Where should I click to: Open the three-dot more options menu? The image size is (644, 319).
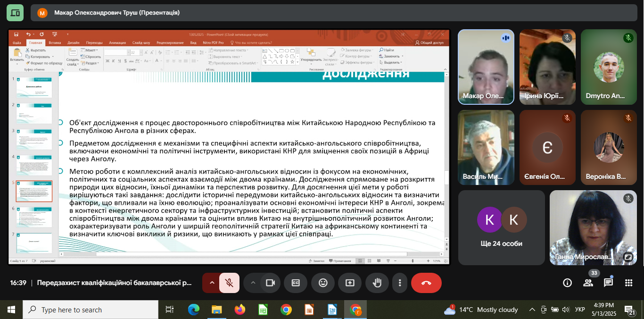tap(400, 283)
